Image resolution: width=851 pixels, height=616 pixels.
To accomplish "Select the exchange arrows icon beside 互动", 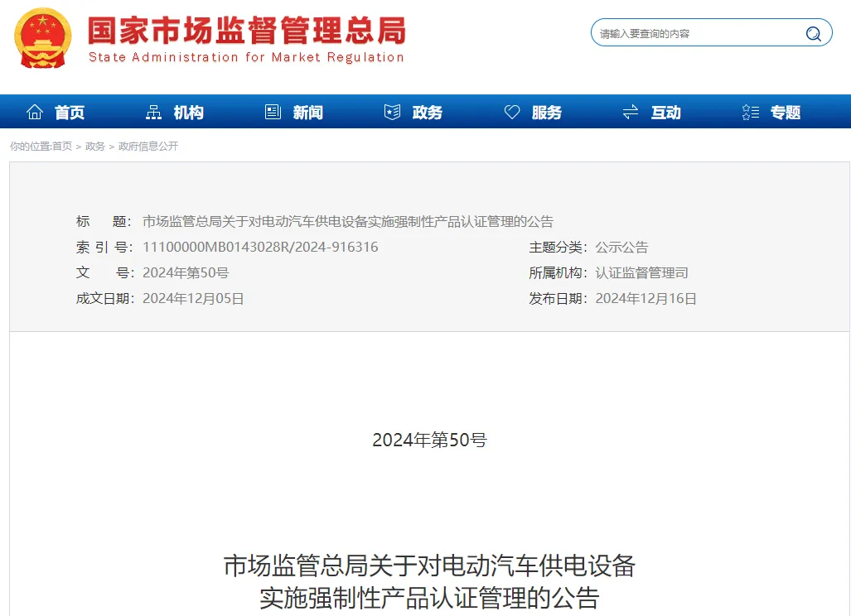I will 630,110.
